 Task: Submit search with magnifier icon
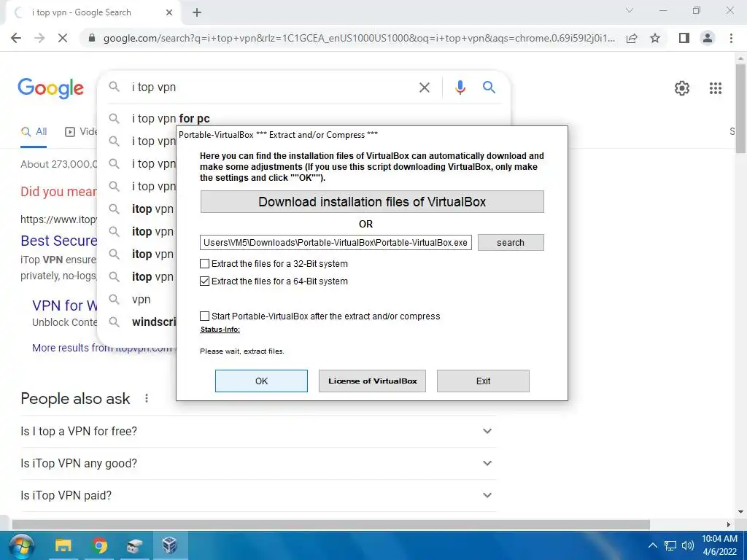[x=489, y=87]
